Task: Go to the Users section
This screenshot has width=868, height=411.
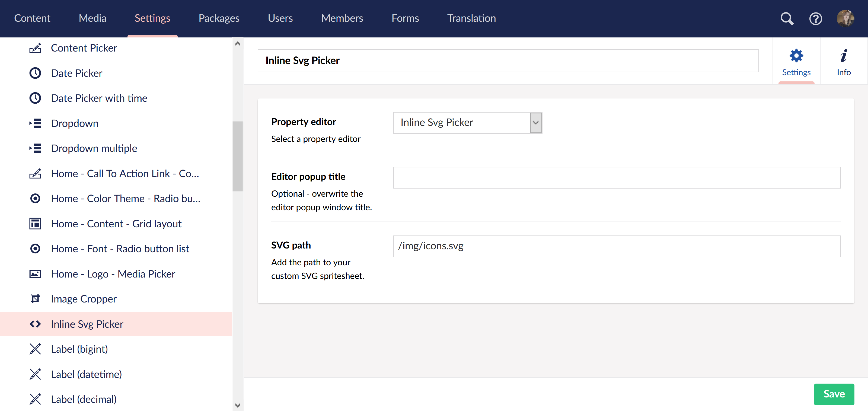Action: [x=280, y=18]
